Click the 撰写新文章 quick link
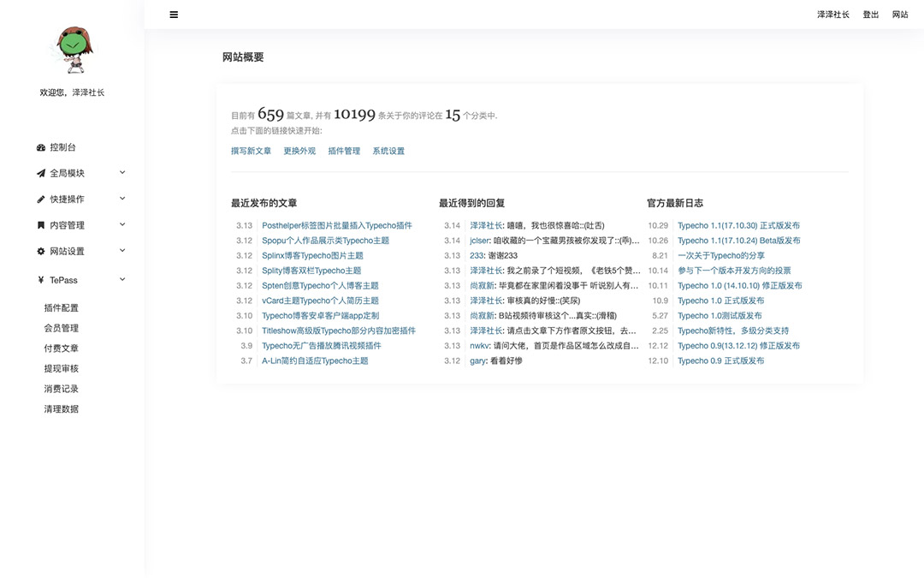 (x=251, y=152)
